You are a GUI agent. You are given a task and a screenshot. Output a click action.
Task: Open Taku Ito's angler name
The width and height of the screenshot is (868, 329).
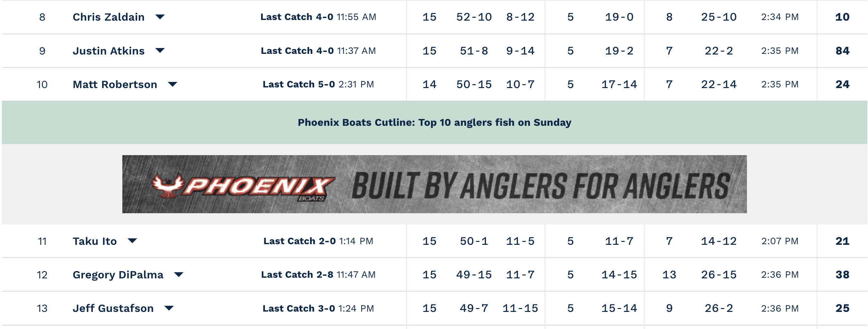(95, 241)
